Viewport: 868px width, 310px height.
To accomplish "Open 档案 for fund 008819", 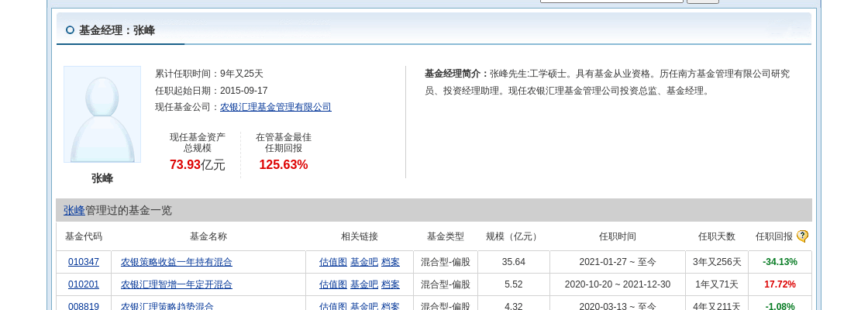I will click(x=391, y=306).
